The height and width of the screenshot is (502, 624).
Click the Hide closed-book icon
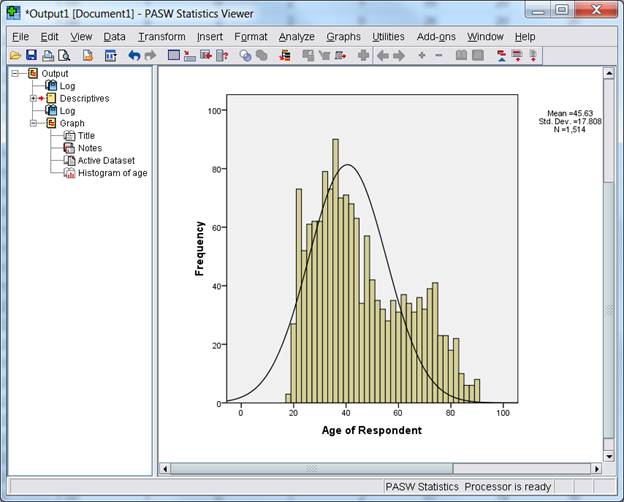point(478,55)
